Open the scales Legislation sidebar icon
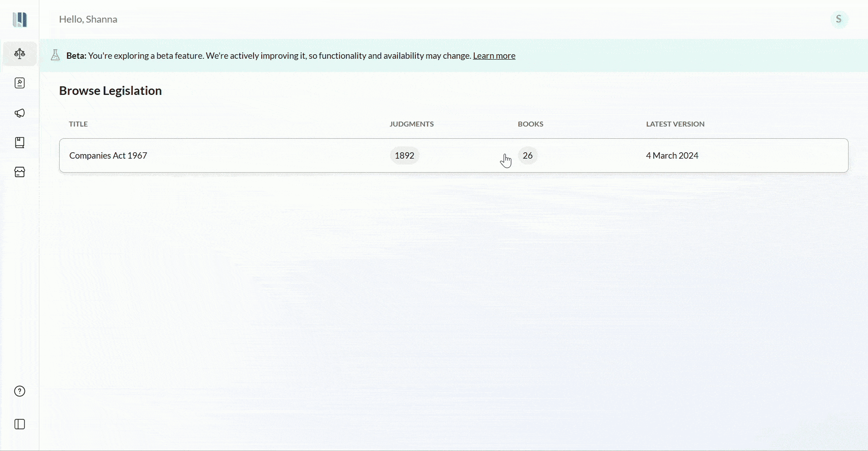This screenshot has width=868, height=451. [x=20, y=54]
